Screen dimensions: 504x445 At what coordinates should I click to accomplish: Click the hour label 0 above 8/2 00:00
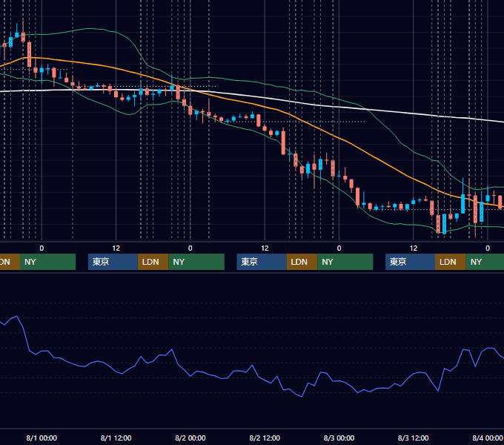point(190,248)
